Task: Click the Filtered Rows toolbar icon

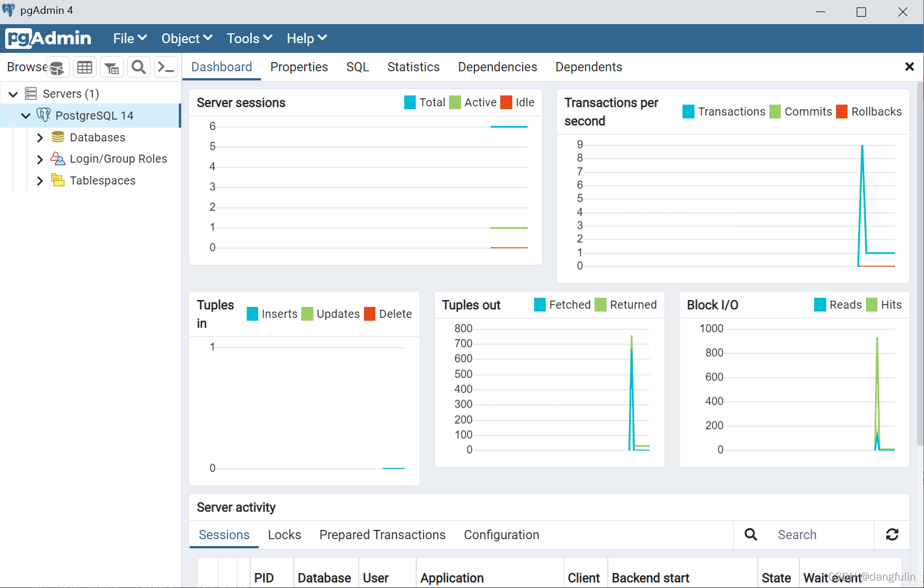Action: pyautogui.click(x=112, y=68)
